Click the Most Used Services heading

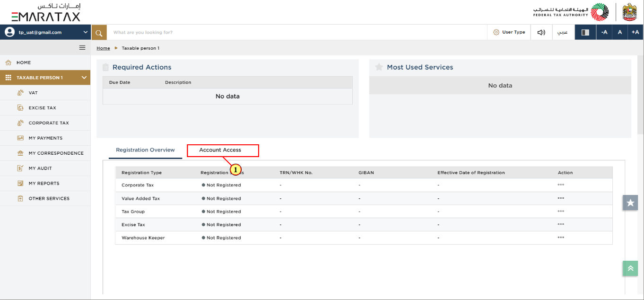coord(420,67)
